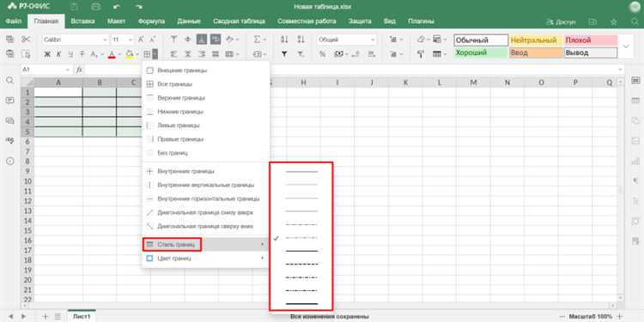The height and width of the screenshot is (322, 644).
Task: Click the align left icon
Action: (173, 54)
